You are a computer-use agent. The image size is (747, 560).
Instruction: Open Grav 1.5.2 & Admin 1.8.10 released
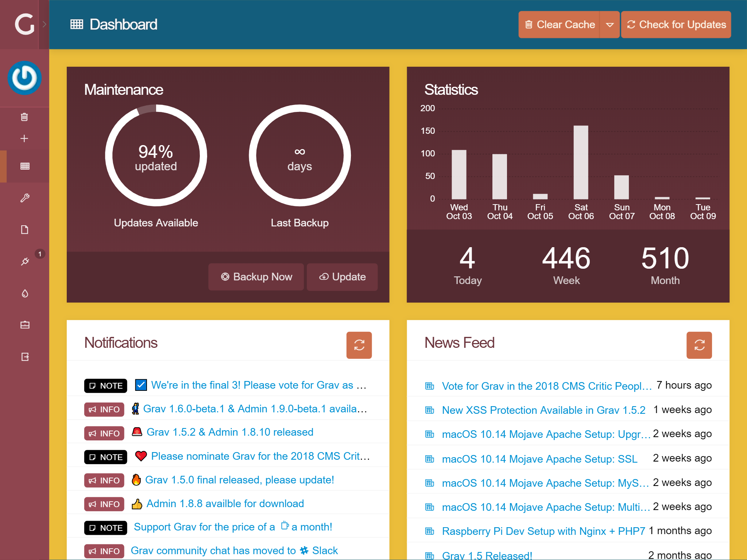click(230, 432)
